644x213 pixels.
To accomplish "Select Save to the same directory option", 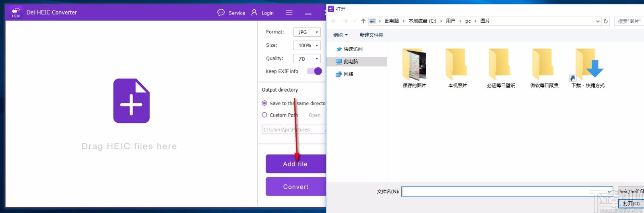I will point(264,103).
